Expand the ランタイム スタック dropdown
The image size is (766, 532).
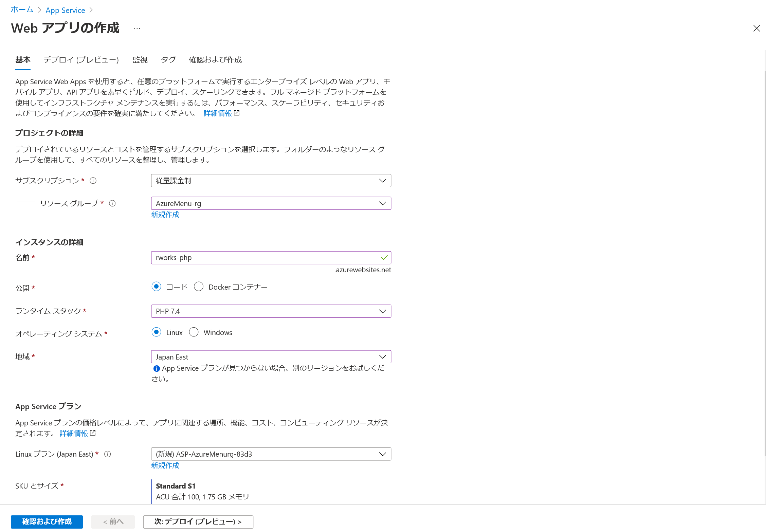pyautogui.click(x=271, y=311)
